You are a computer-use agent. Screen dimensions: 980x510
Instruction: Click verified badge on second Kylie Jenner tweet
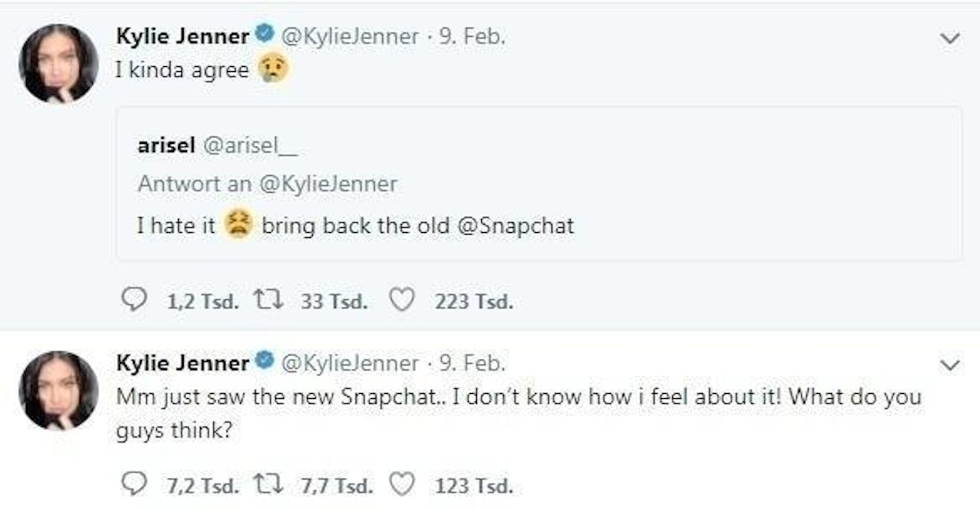coord(263,361)
